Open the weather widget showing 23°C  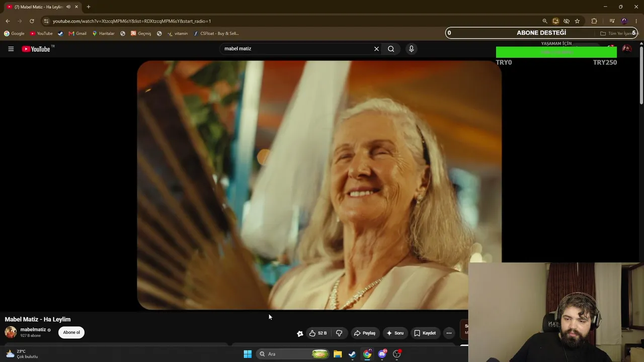click(x=22, y=354)
